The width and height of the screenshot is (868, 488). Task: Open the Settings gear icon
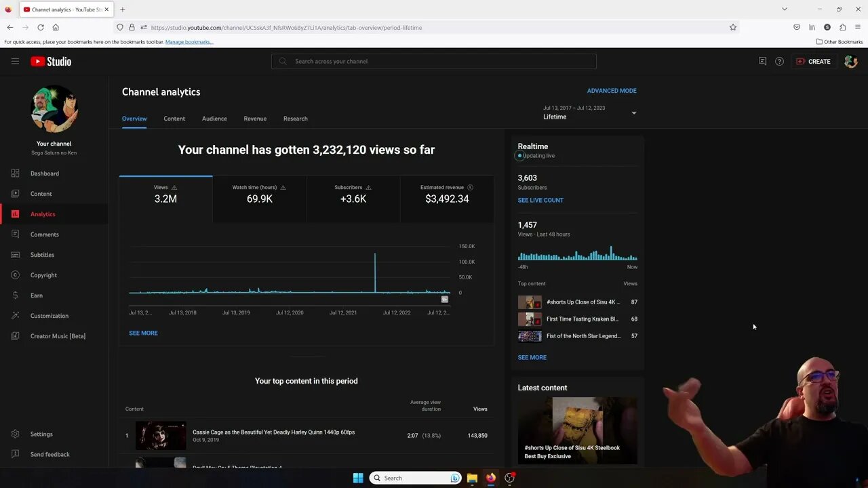point(15,434)
